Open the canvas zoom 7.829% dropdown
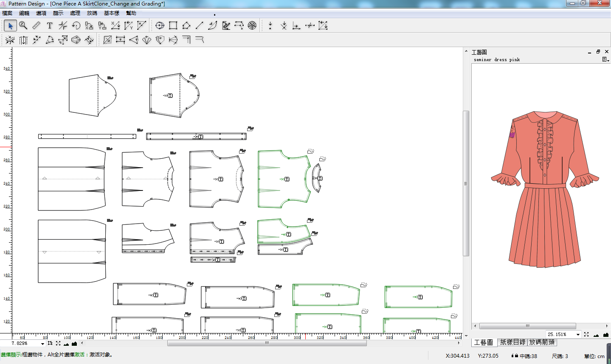 coord(42,344)
